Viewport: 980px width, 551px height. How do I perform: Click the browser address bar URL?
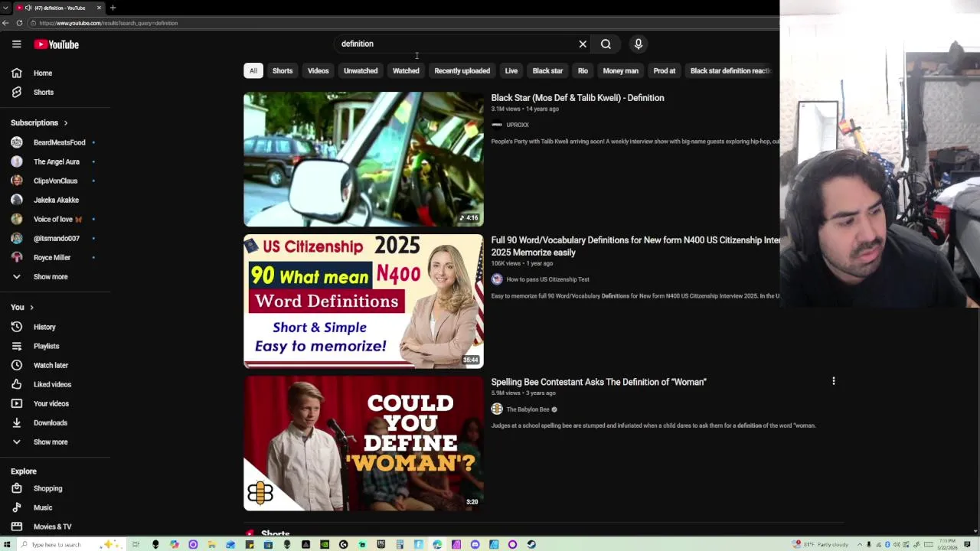tap(108, 23)
